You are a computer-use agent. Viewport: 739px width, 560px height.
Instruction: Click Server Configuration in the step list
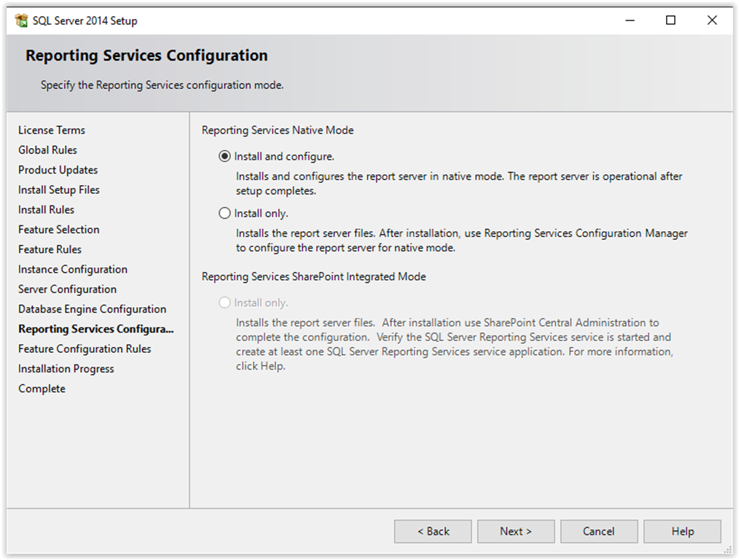pos(67,289)
